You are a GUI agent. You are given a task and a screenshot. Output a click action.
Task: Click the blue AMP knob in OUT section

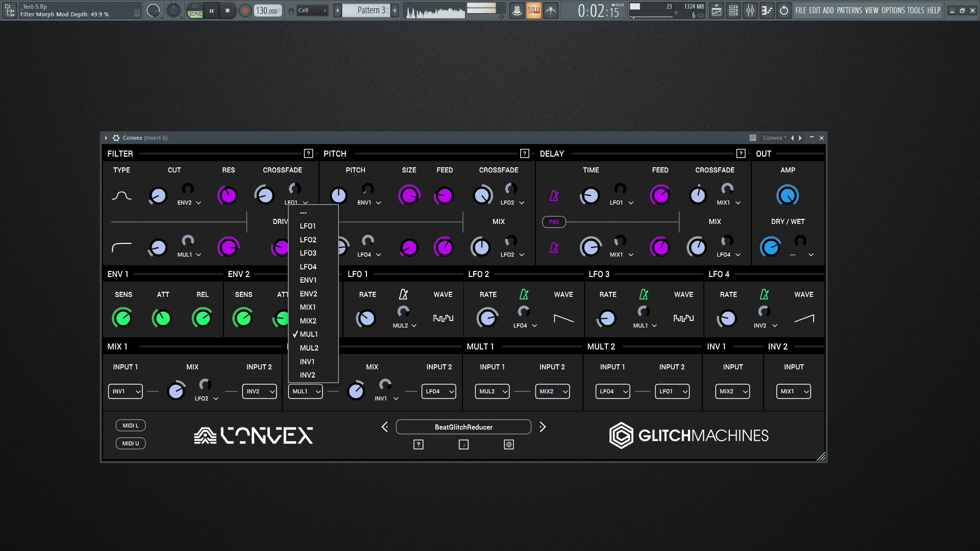click(788, 195)
